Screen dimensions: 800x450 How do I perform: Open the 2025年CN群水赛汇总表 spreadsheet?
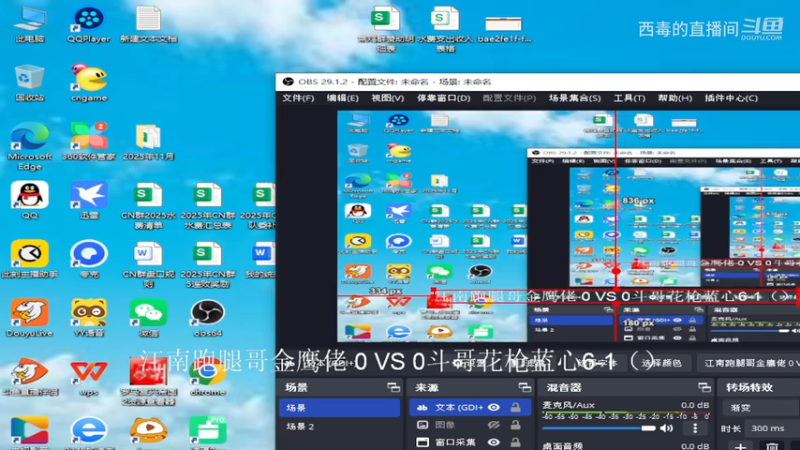tap(207, 206)
